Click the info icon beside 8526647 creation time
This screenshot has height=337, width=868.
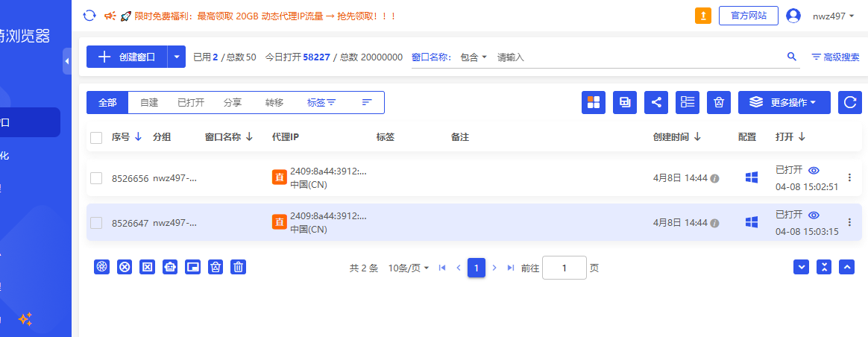[714, 223]
